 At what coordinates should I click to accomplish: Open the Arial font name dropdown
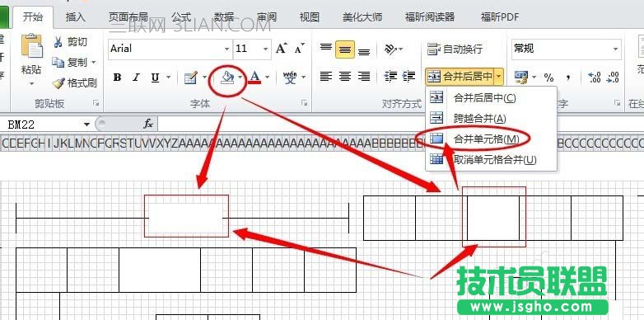pos(226,49)
